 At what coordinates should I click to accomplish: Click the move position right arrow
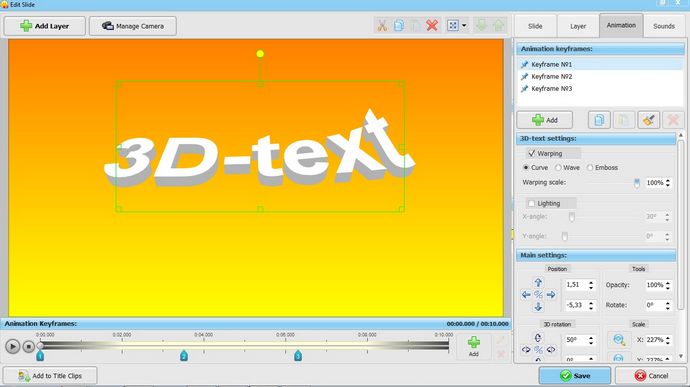pyautogui.click(x=551, y=295)
